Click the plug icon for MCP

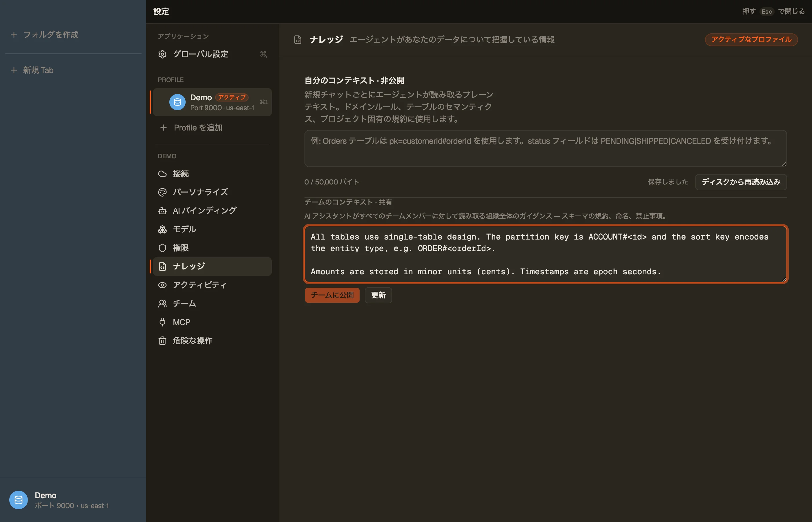point(162,322)
